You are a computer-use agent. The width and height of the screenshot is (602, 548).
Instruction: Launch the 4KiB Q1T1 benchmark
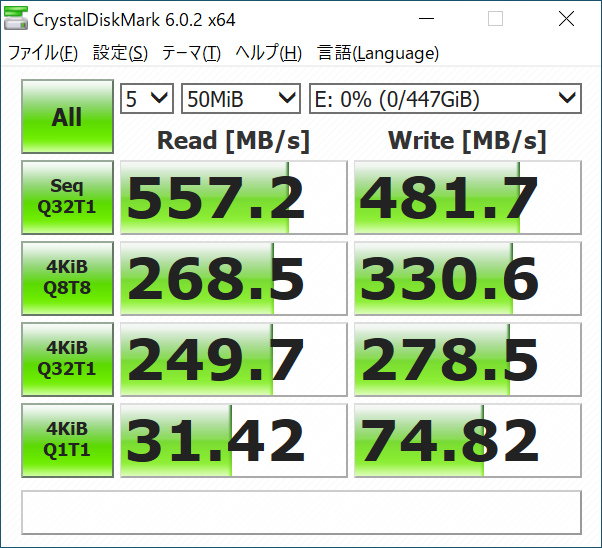click(67, 440)
